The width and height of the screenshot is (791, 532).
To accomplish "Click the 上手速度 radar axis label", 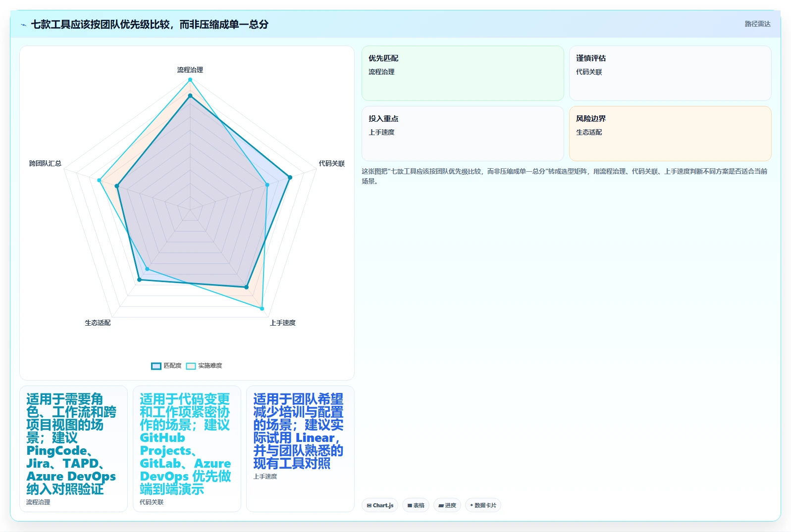I will click(282, 323).
